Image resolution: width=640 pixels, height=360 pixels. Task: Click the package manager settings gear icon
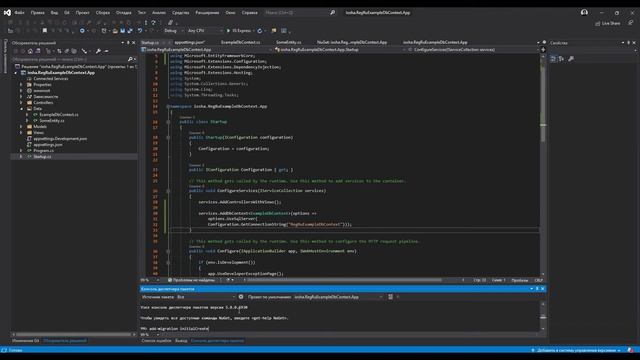click(241, 297)
